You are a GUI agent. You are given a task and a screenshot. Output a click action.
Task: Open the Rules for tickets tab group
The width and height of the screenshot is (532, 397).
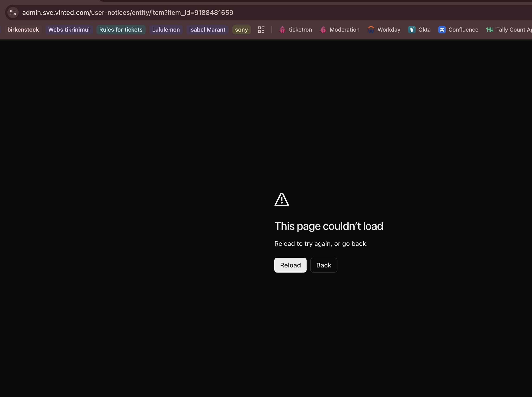[121, 29]
